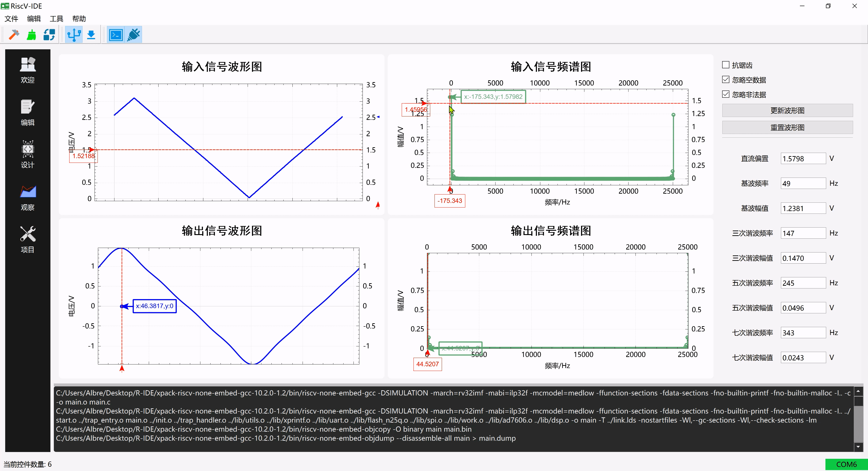Click the 五次谐波幅值 field showing 0.0496
868x471 pixels.
coord(803,308)
